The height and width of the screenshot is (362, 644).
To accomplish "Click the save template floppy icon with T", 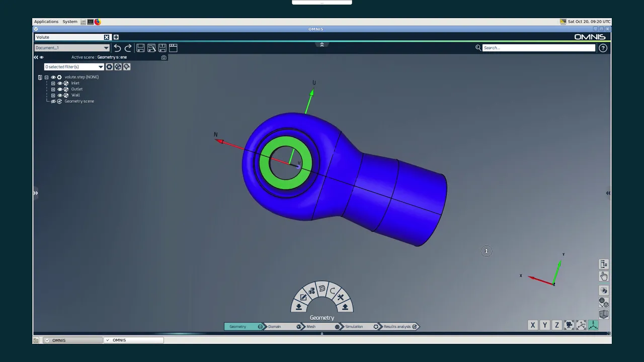I will tap(162, 48).
